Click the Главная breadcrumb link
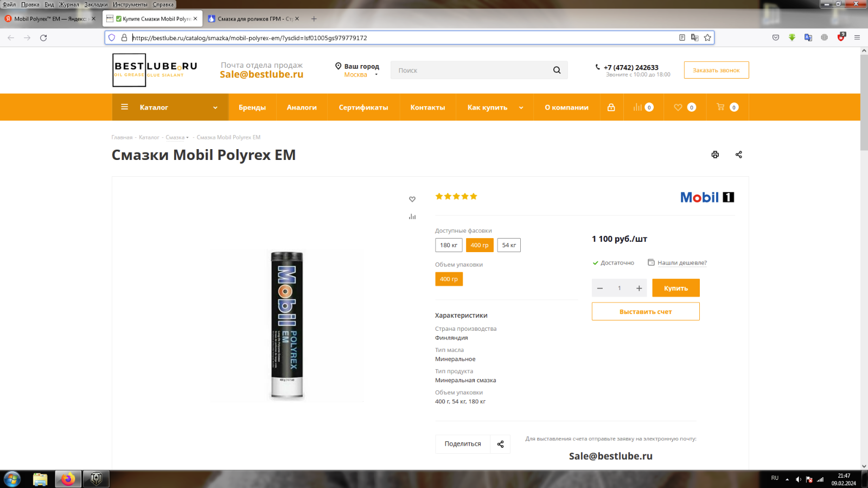868x488 pixels. [x=122, y=137]
